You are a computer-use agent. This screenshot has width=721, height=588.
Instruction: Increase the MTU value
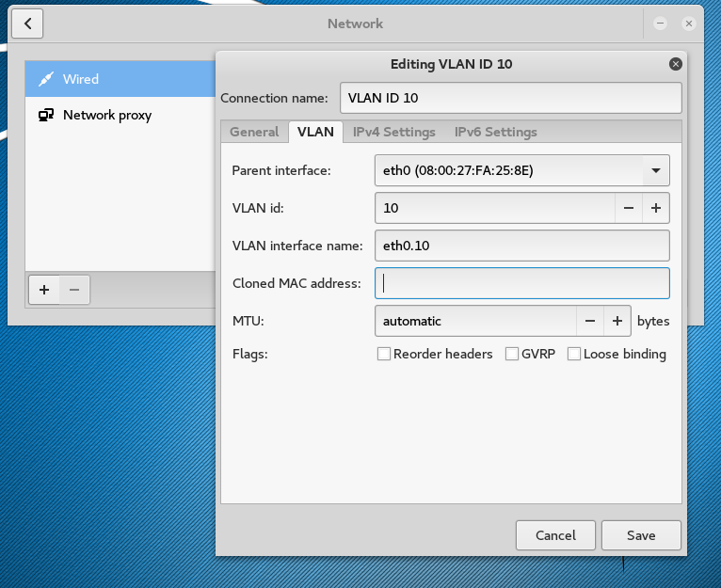tap(617, 321)
